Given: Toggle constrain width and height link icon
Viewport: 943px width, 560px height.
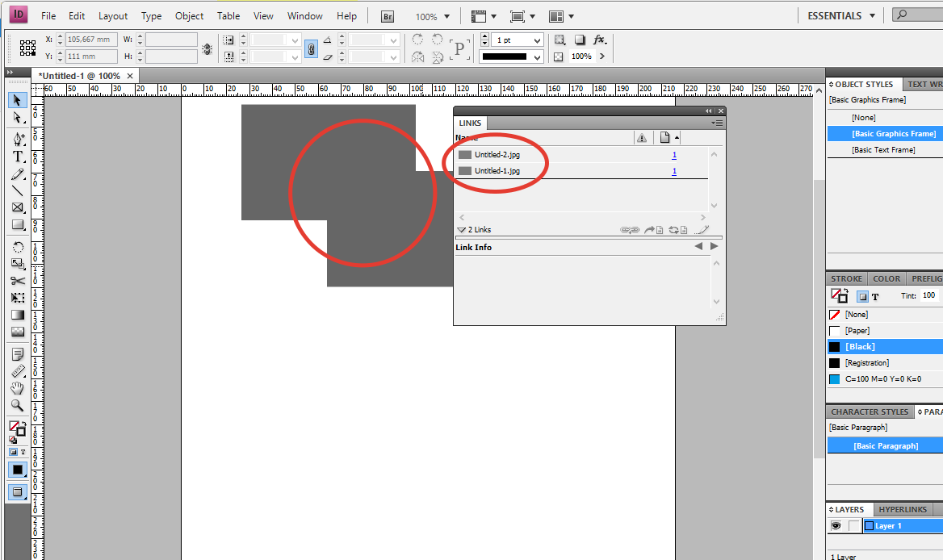Looking at the screenshot, I should click(x=207, y=48).
